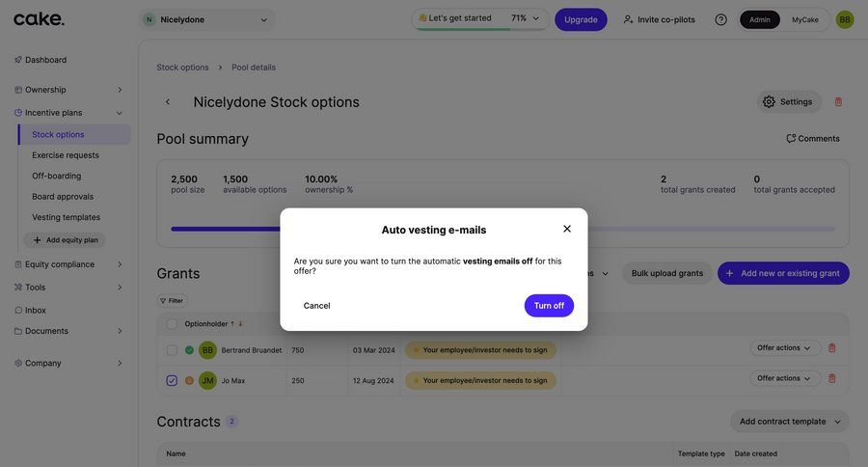
Task: Open the Nicelydone company dropdown
Action: coord(207,19)
